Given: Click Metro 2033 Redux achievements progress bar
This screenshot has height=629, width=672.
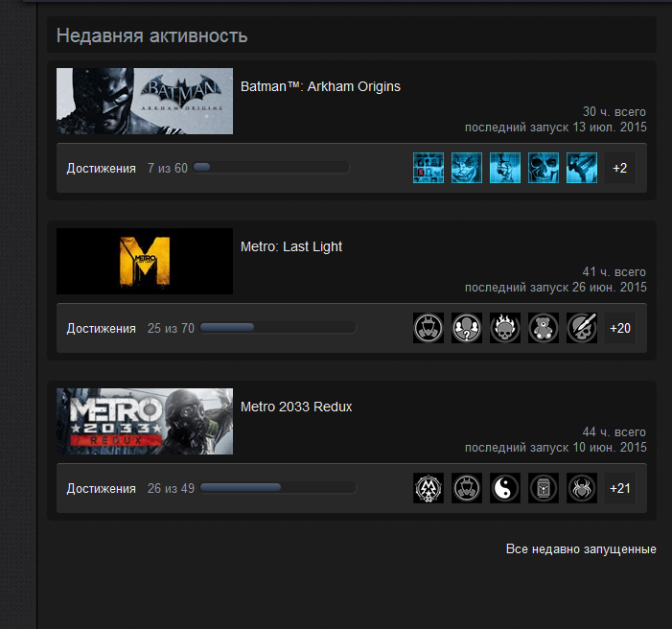Looking at the screenshot, I should pos(278,488).
